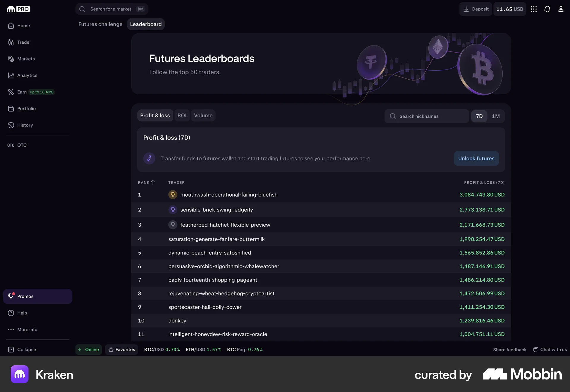The image size is (570, 392).
Task: Click inside the Search nicknames field
Action: [427, 116]
